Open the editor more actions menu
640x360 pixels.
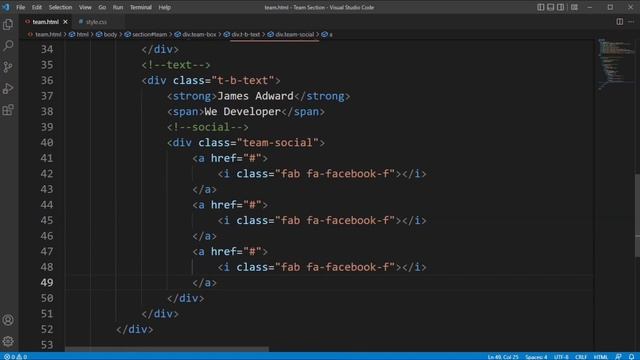pos(631,22)
